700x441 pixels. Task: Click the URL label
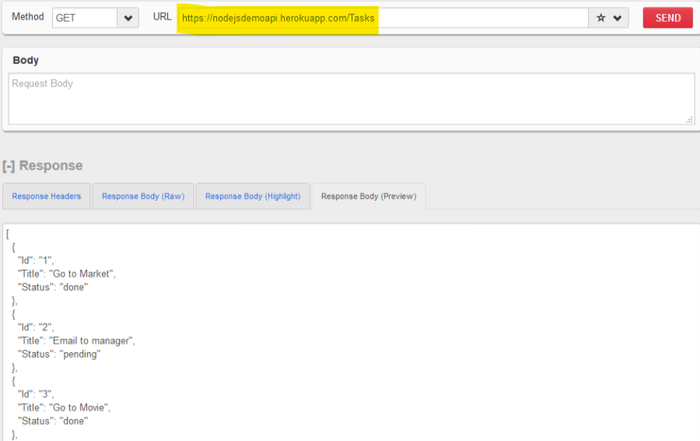(x=162, y=17)
